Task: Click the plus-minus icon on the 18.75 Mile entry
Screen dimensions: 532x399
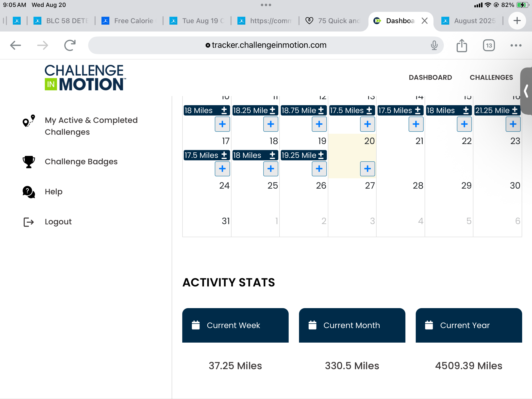Action: click(x=321, y=110)
